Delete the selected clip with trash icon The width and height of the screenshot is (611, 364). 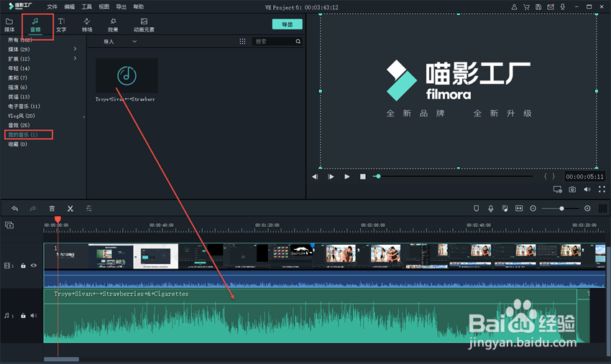[52, 209]
